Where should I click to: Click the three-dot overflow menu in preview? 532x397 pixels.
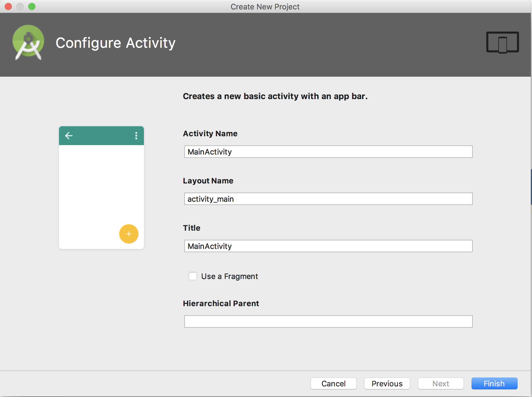coord(136,136)
